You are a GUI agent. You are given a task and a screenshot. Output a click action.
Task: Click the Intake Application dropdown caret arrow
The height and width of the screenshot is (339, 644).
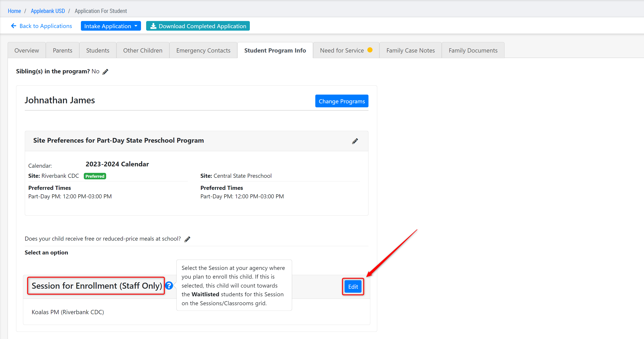click(x=136, y=26)
